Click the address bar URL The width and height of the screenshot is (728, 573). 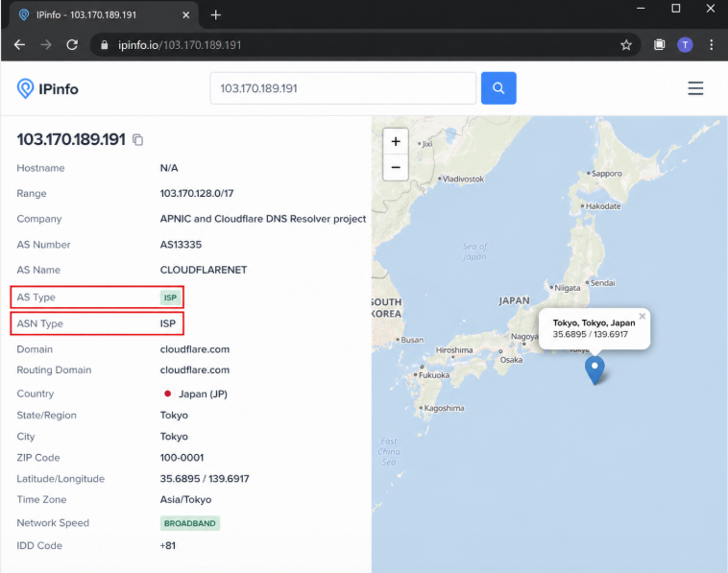(x=180, y=45)
